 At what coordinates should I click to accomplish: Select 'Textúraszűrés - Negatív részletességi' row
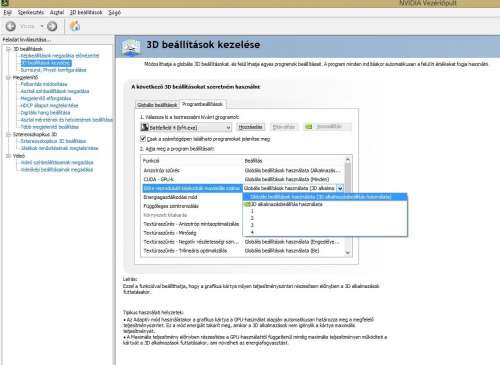pyautogui.click(x=243, y=242)
